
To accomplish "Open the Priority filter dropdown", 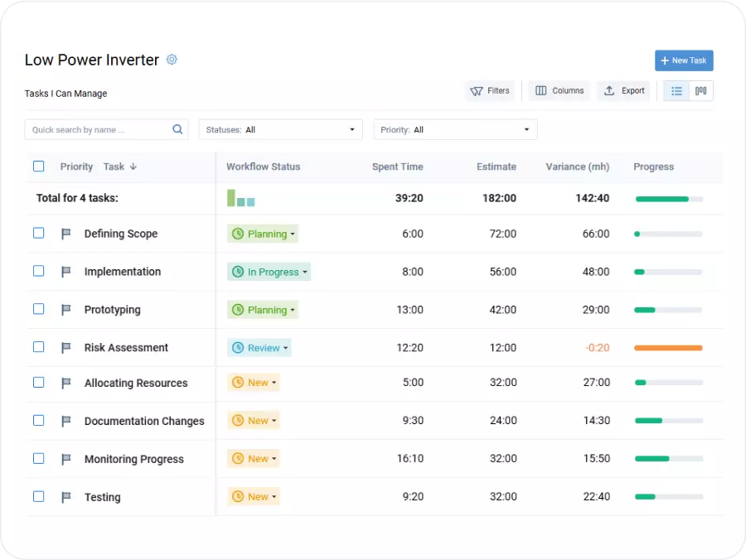I will pos(455,129).
